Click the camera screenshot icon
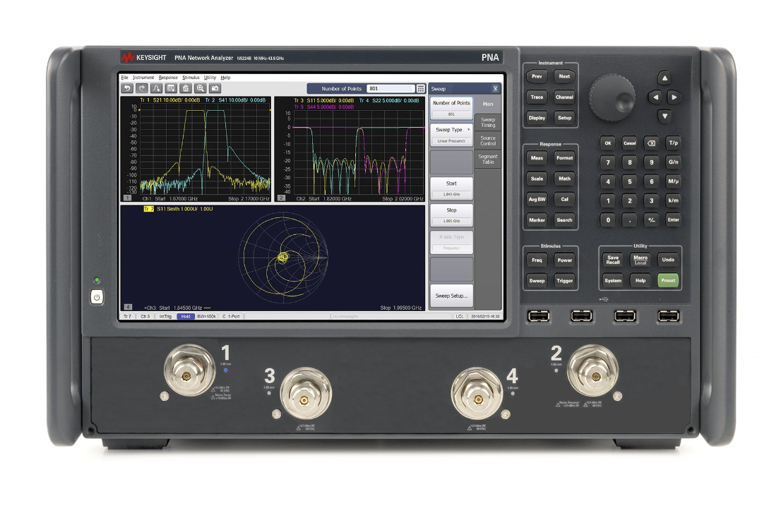The image size is (774, 532). coord(215,88)
